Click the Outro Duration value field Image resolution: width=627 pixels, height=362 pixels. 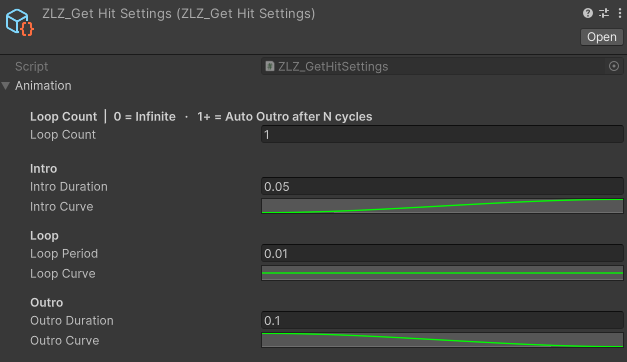point(442,320)
